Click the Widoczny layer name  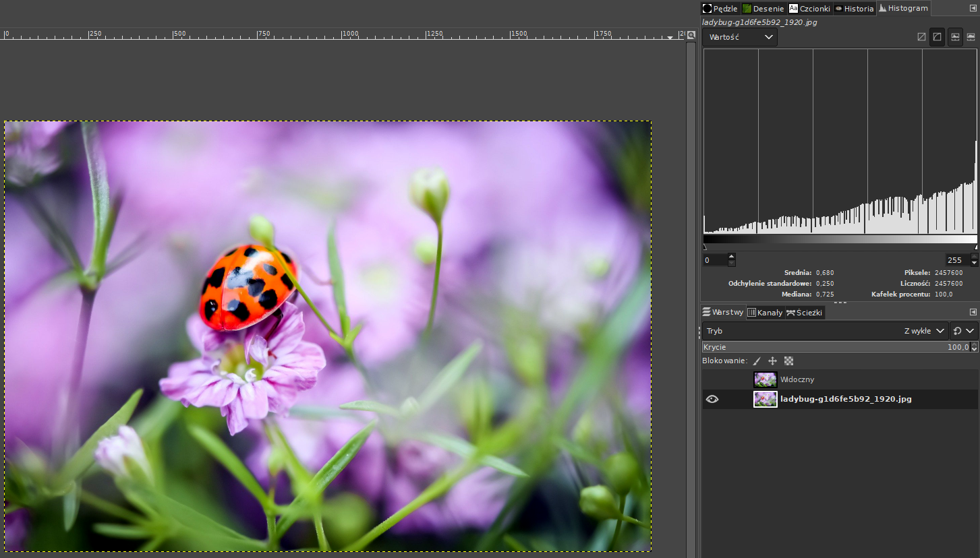(797, 379)
